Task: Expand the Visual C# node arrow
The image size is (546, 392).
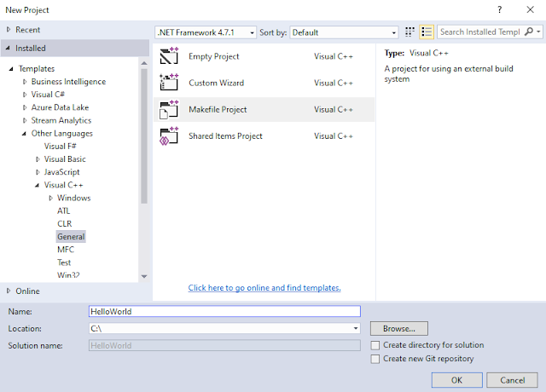Action: pyautogui.click(x=25, y=95)
